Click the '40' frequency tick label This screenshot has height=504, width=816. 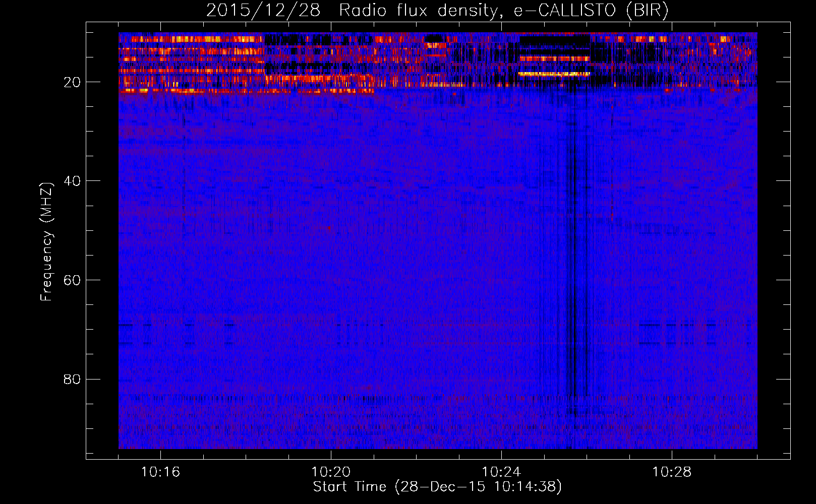72,181
